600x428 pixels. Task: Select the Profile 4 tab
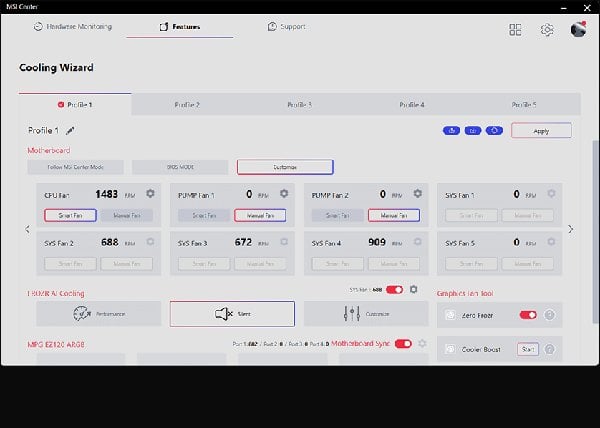[412, 104]
